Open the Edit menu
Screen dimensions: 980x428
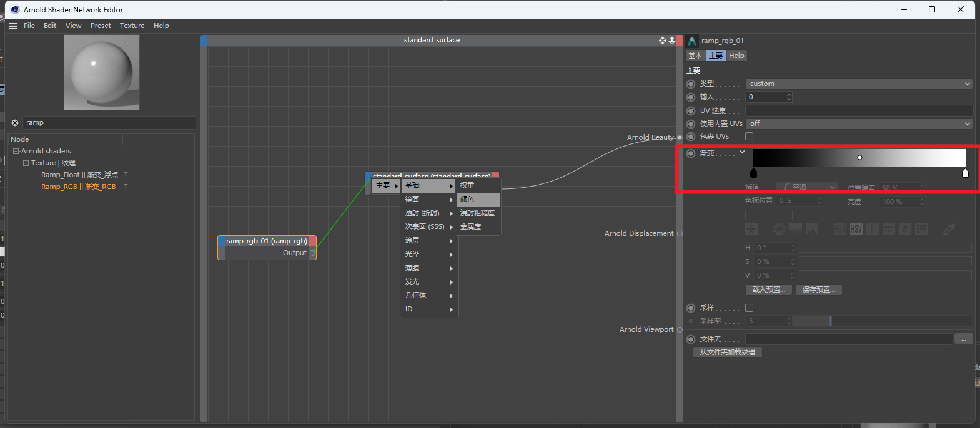50,26
